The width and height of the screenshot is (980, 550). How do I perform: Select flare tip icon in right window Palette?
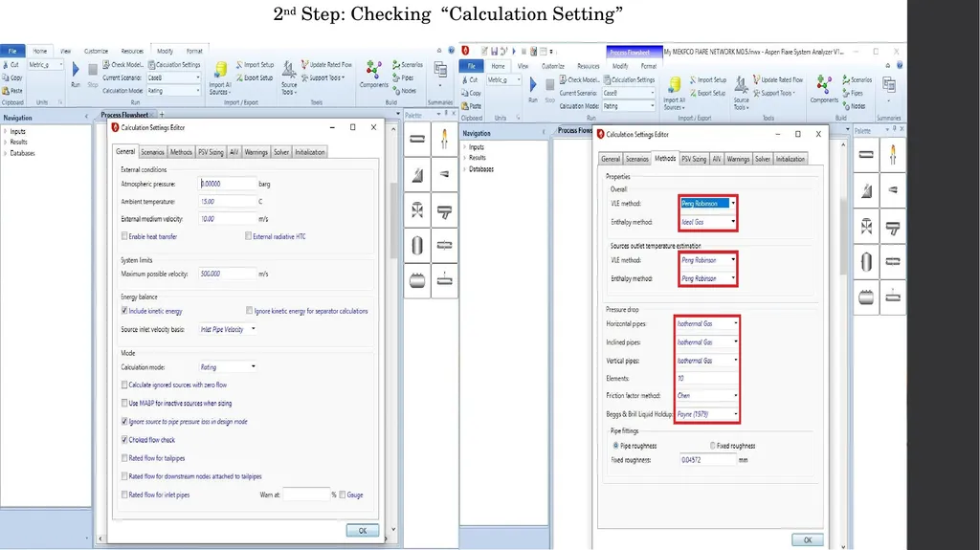tap(893, 154)
